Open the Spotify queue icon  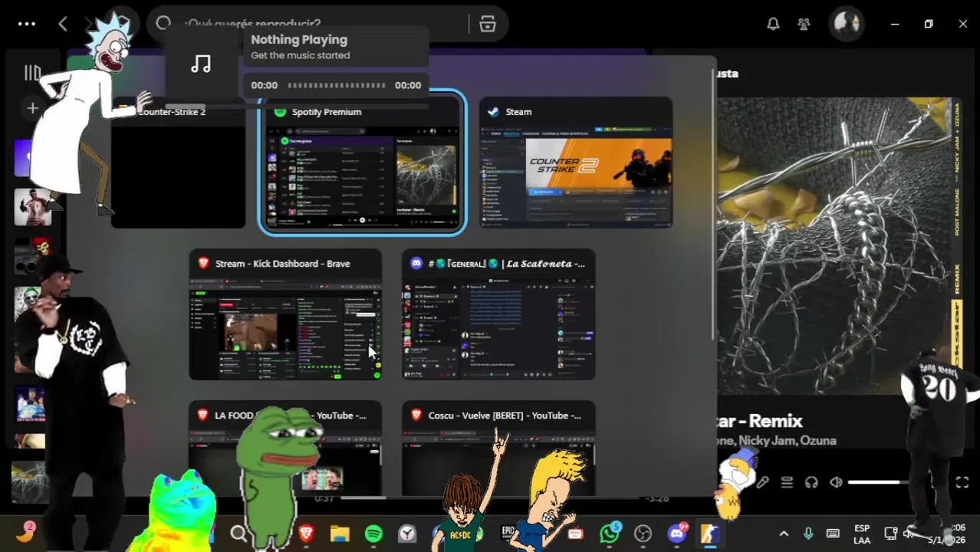click(787, 482)
